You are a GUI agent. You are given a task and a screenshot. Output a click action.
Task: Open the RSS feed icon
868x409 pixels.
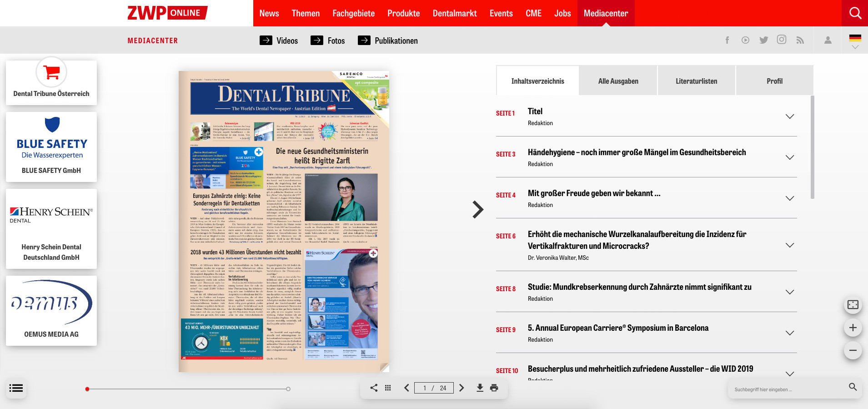(x=800, y=40)
